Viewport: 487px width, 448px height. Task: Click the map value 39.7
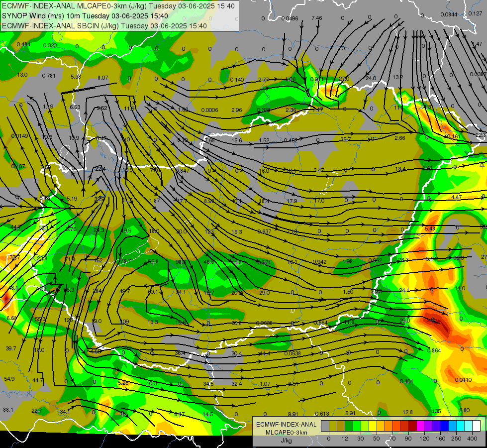click(x=11, y=348)
